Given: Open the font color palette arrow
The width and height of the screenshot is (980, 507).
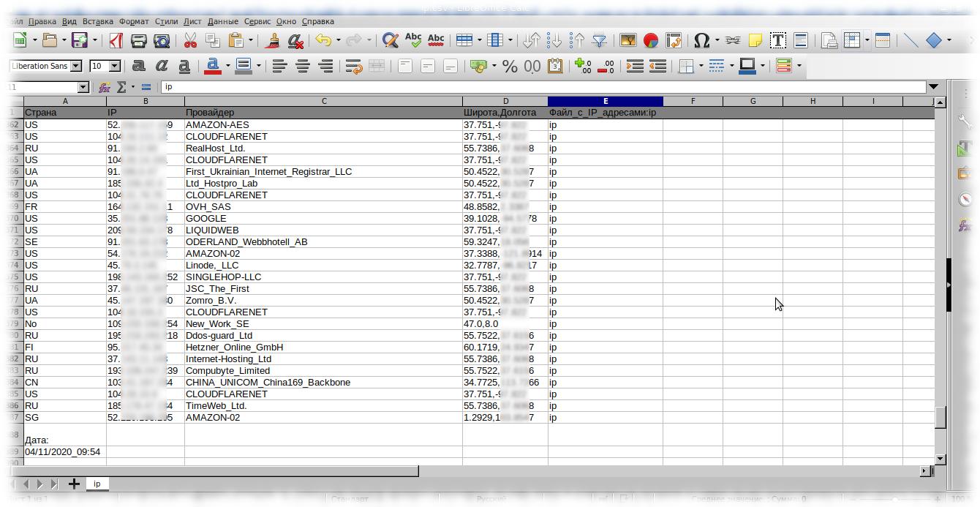Looking at the screenshot, I should tap(228, 66).
